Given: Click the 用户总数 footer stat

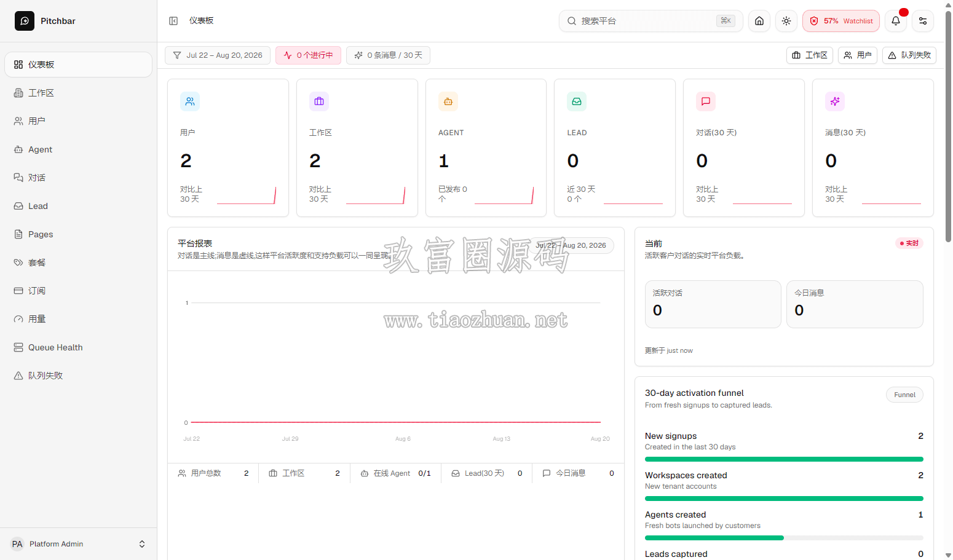Looking at the screenshot, I should (213, 473).
